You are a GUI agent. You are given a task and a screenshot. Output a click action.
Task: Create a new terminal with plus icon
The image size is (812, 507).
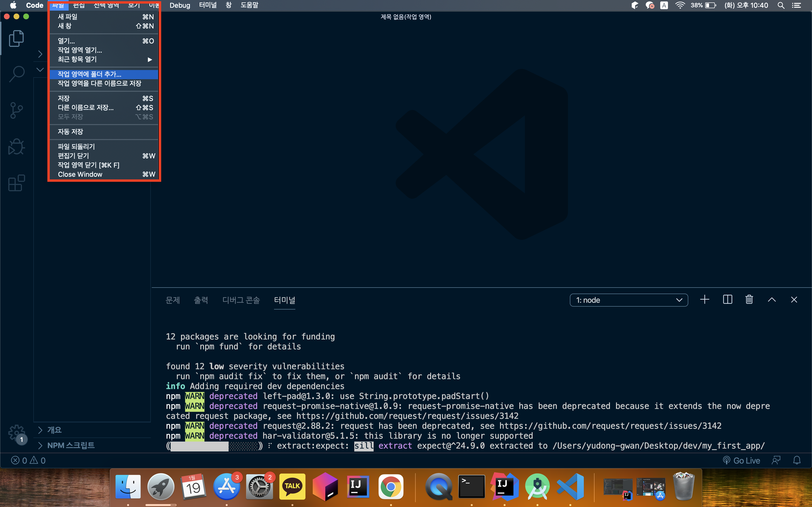tap(705, 300)
